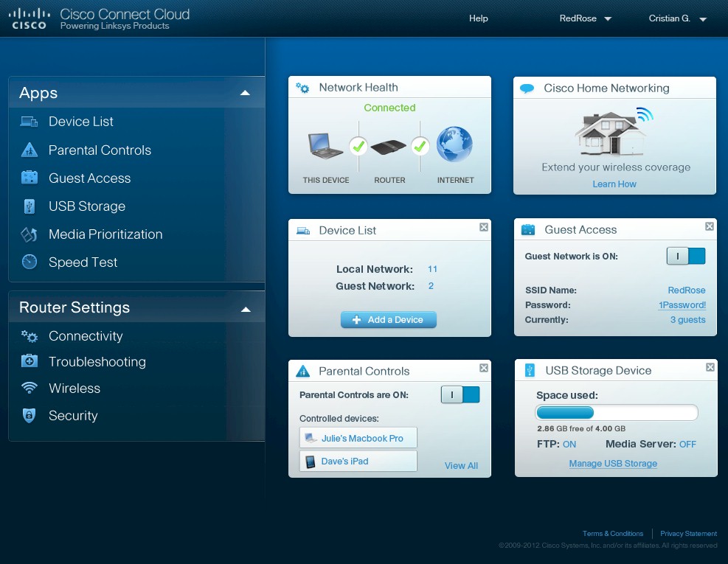Collapse the Apps section

(x=245, y=93)
